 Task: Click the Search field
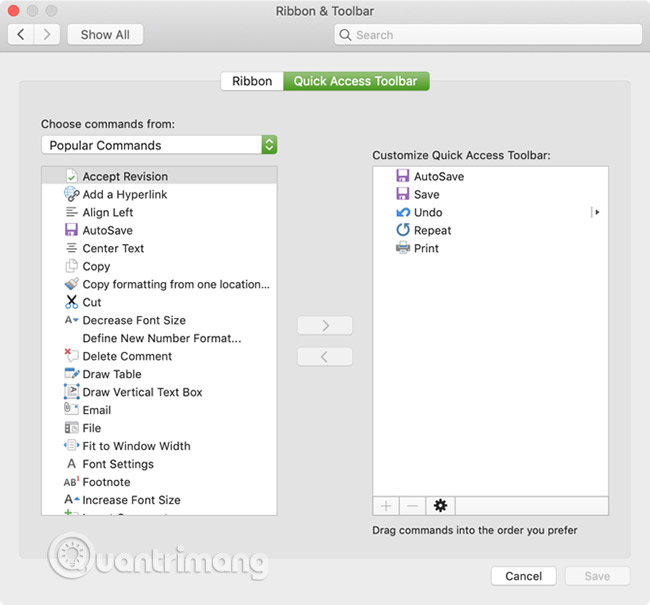(488, 35)
